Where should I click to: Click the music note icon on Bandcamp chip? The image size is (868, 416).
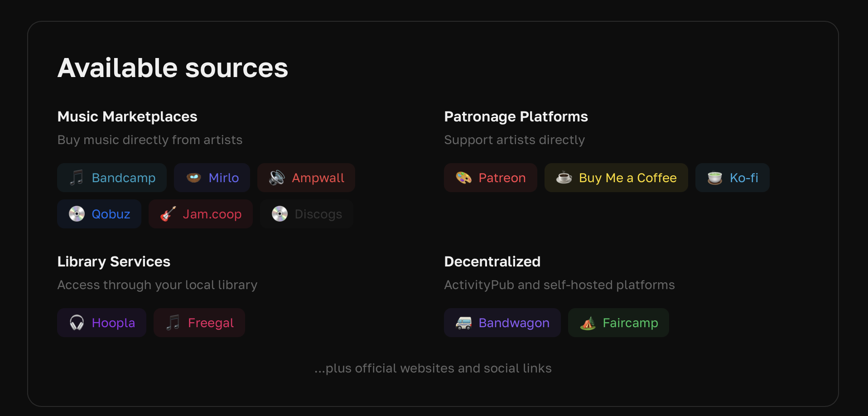click(77, 178)
